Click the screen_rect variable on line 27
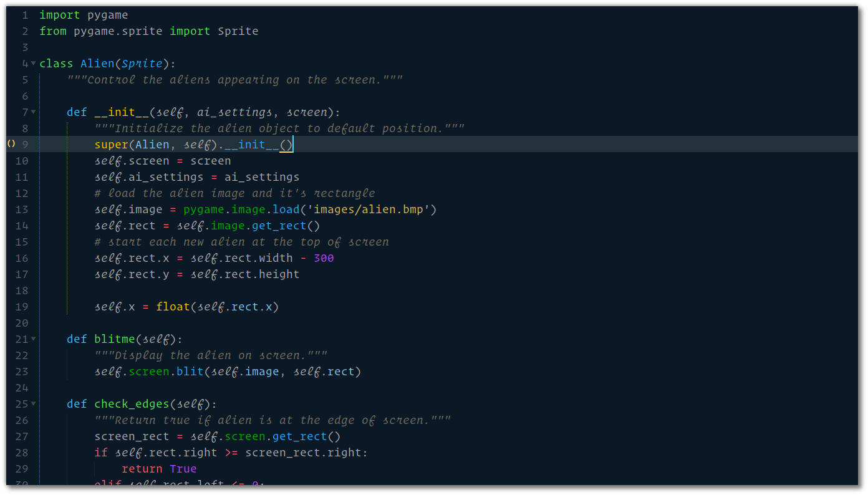The height and width of the screenshot is (495, 868). [132, 436]
